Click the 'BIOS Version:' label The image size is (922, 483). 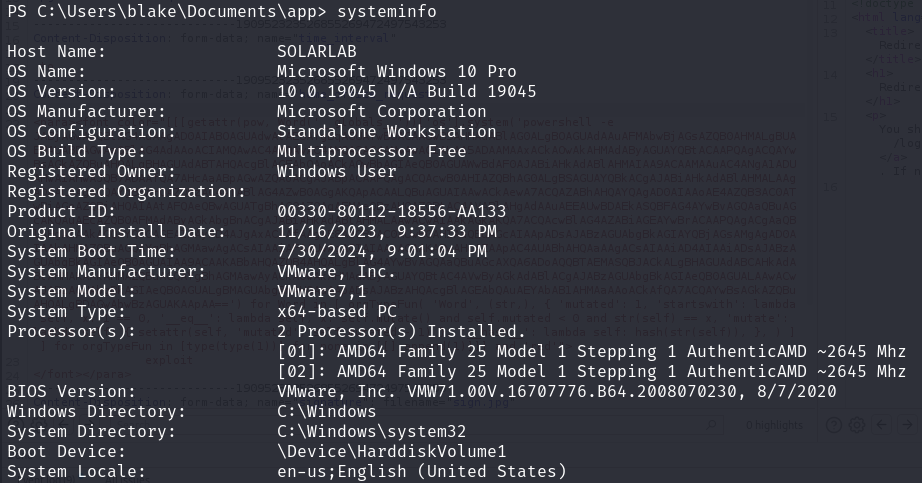72,392
